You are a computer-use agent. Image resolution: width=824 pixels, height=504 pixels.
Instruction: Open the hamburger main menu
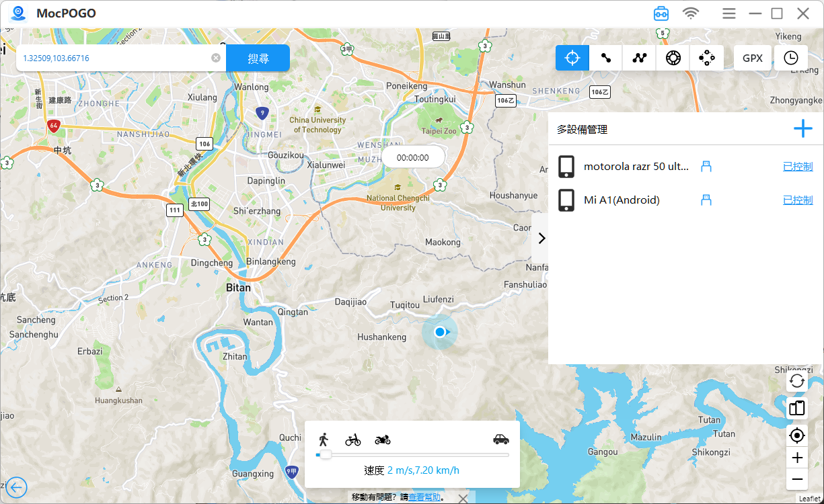[x=729, y=13]
